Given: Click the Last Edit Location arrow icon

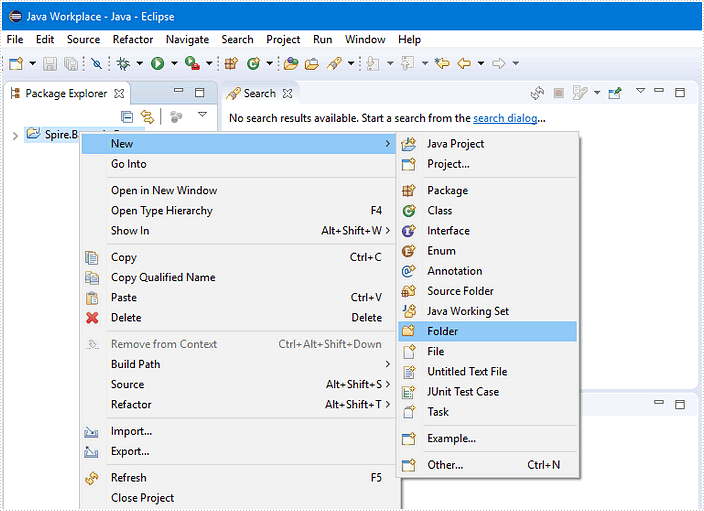Looking at the screenshot, I should (442, 63).
